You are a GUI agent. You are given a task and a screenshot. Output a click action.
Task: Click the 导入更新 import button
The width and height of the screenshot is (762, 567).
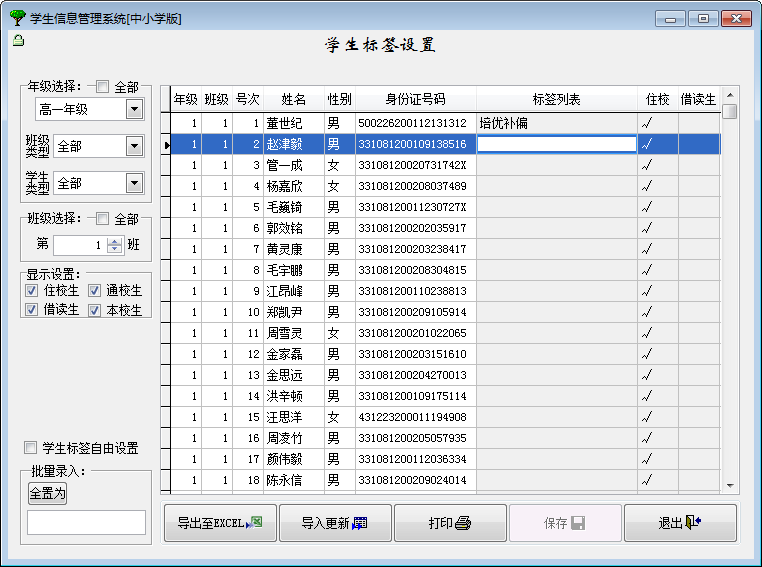[335, 523]
